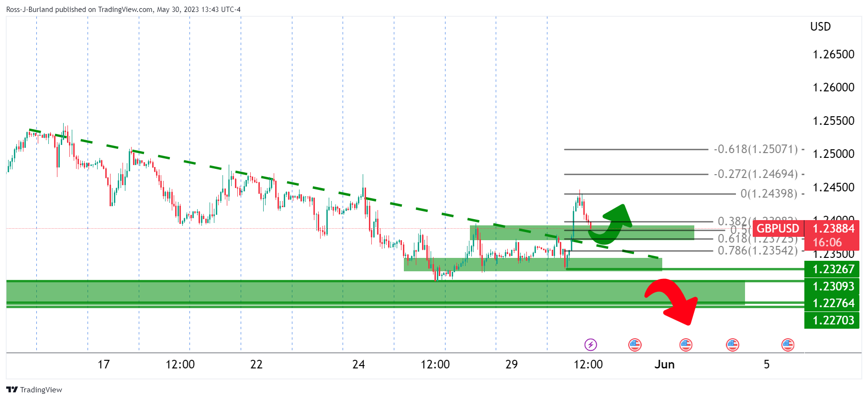Select the 1.23093 green price label
Screen dimensions: 868x400
[833, 287]
